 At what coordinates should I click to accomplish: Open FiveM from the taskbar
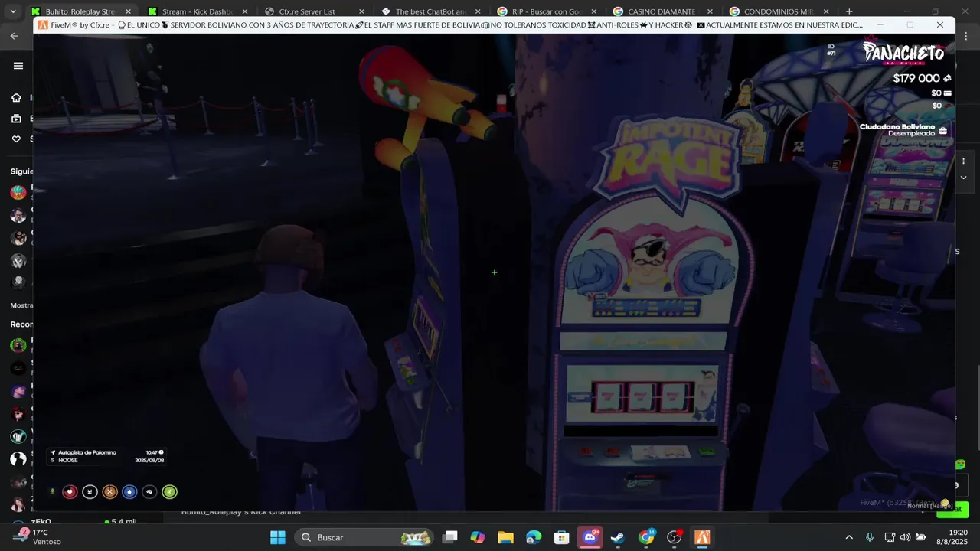click(x=702, y=537)
